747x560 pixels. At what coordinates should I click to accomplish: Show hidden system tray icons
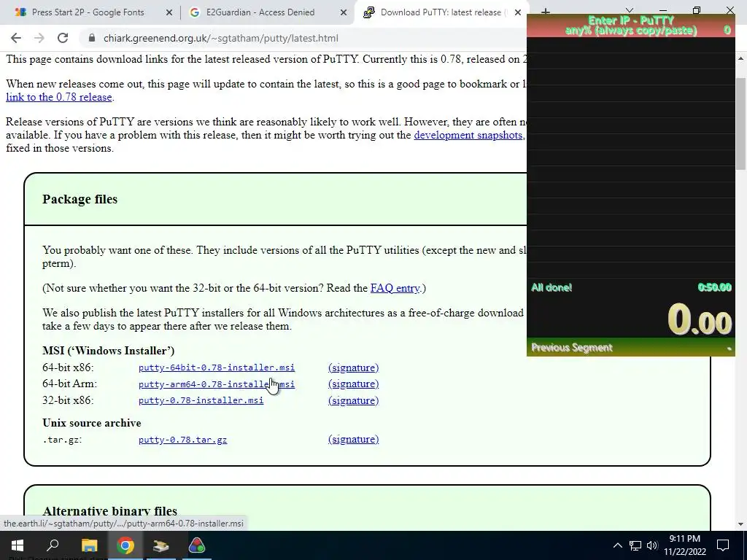[x=617, y=545]
